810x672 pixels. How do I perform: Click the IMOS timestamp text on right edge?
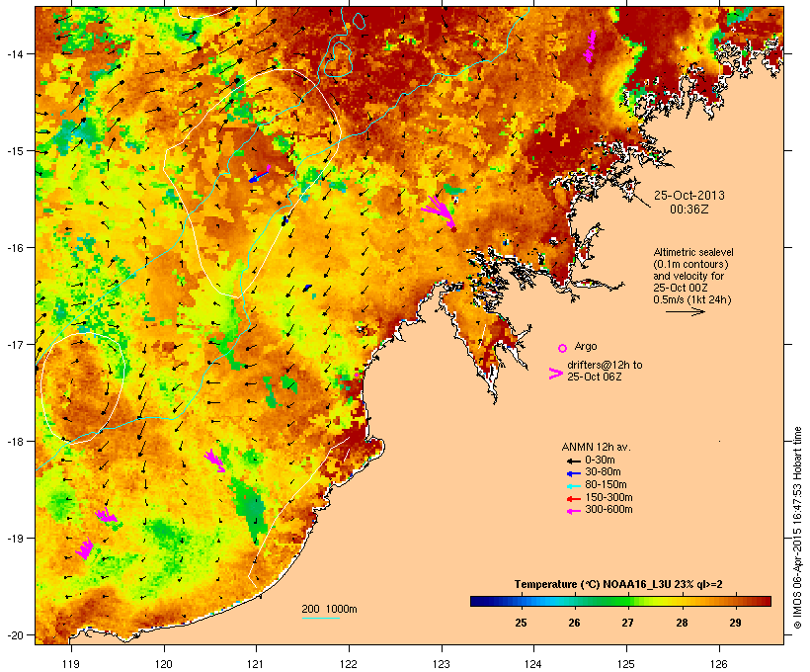(797, 528)
